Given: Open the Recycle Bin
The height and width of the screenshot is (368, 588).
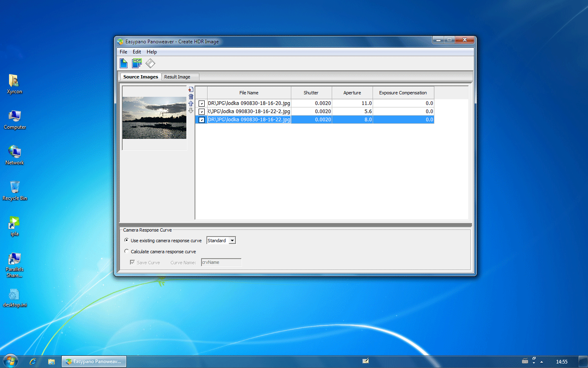Looking at the screenshot, I should (14, 191).
